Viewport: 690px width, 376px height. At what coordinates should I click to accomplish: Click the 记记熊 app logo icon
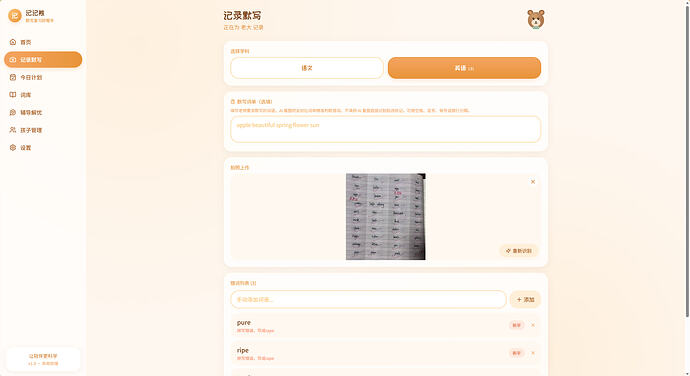15,16
